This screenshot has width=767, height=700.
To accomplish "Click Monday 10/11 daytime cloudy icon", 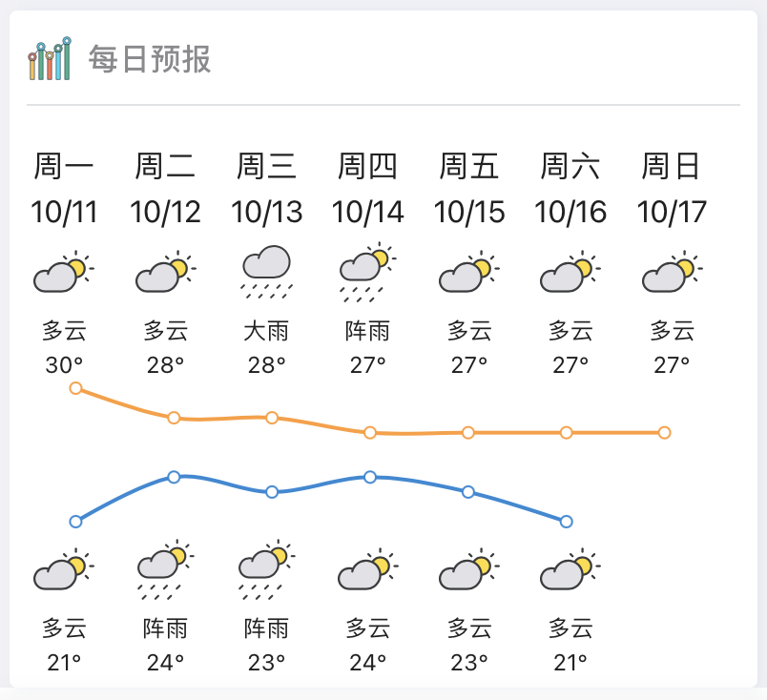I will click(x=63, y=273).
